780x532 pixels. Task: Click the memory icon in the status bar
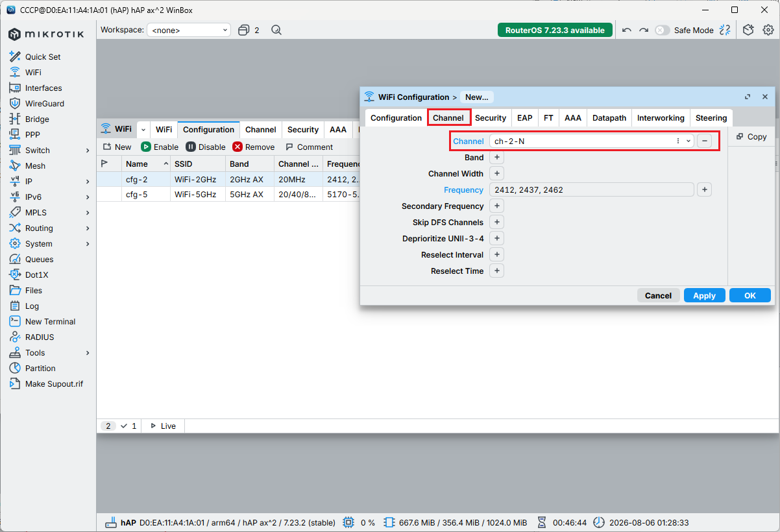coord(389,522)
